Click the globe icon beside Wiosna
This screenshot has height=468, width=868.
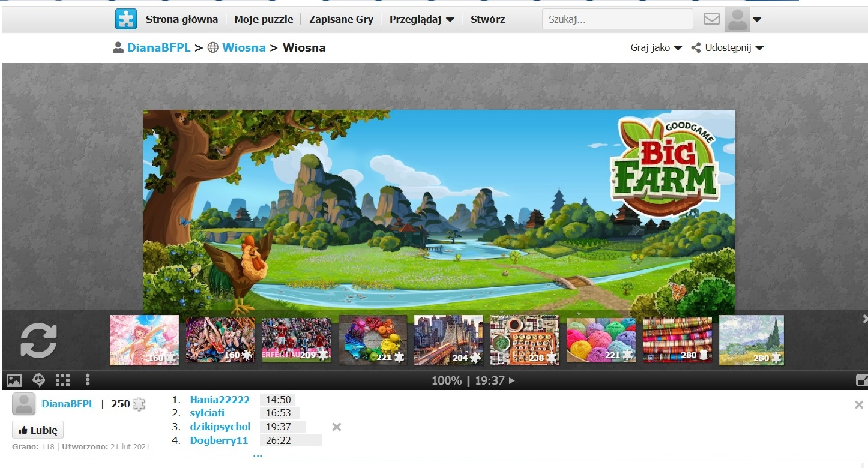(212, 47)
